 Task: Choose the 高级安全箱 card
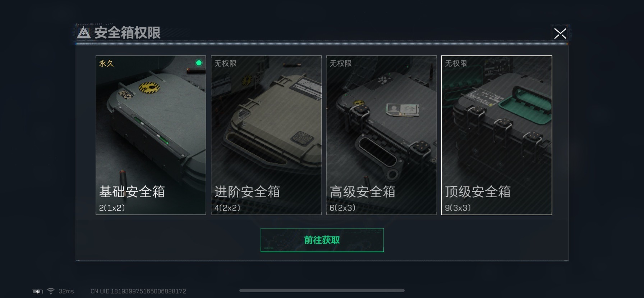381,135
